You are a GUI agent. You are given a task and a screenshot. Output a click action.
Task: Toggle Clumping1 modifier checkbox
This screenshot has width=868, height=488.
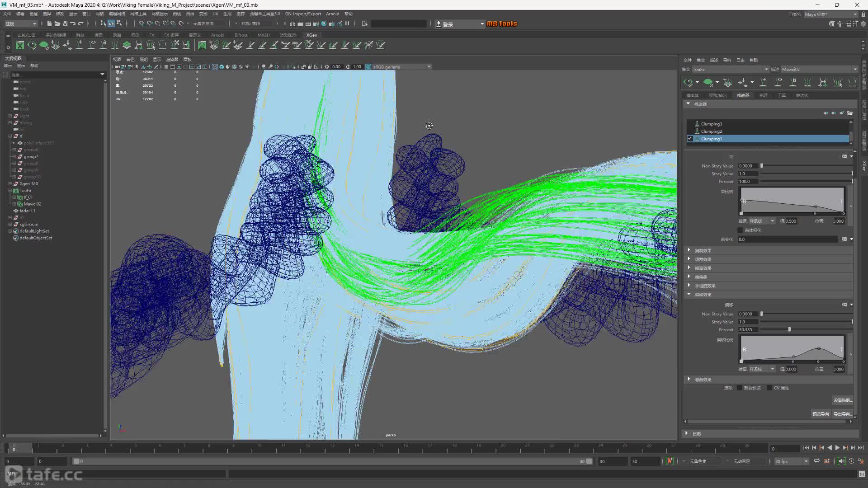coord(690,139)
